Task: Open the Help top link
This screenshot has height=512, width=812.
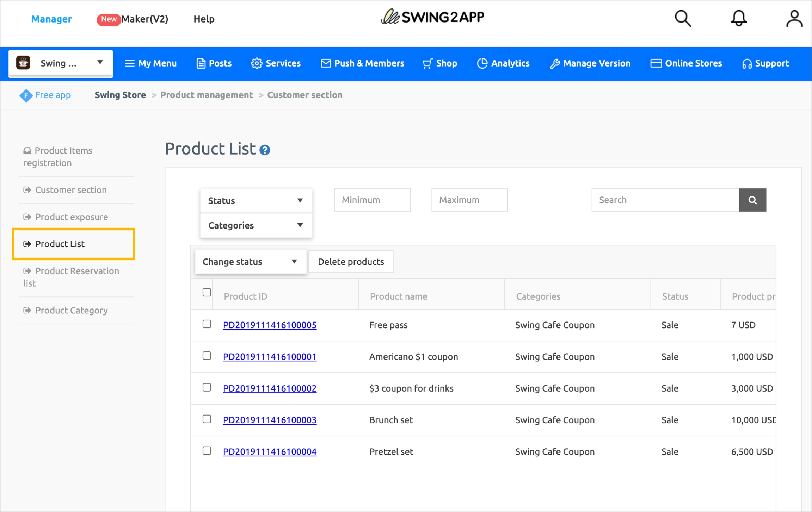Action: (x=204, y=19)
